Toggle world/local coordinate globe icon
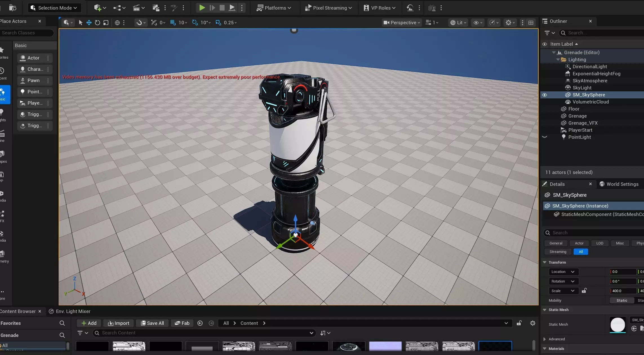This screenshot has width=644, height=355. coord(117,23)
